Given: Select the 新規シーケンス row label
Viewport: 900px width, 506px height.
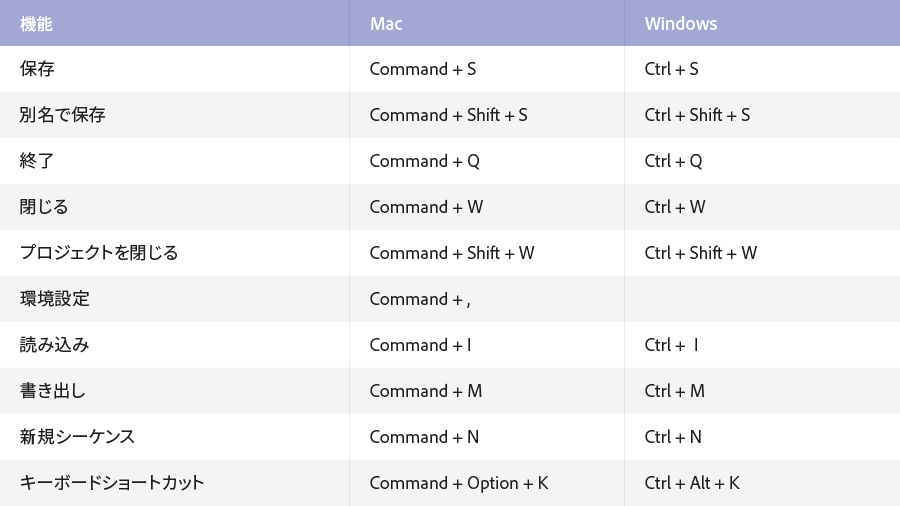Looking at the screenshot, I should point(77,437).
